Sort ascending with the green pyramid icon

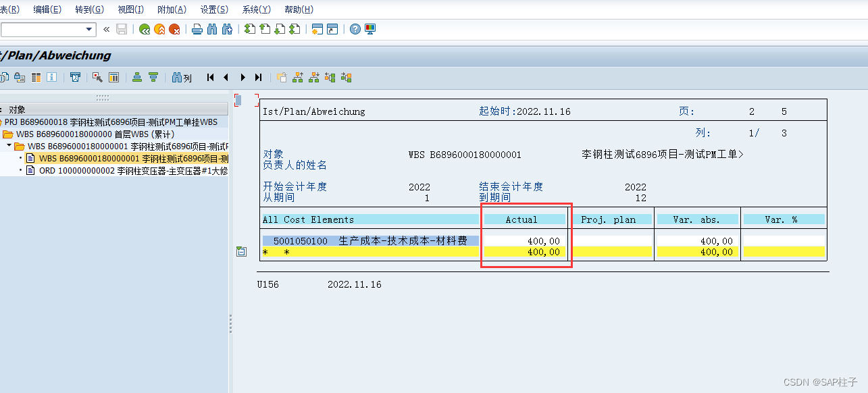137,78
